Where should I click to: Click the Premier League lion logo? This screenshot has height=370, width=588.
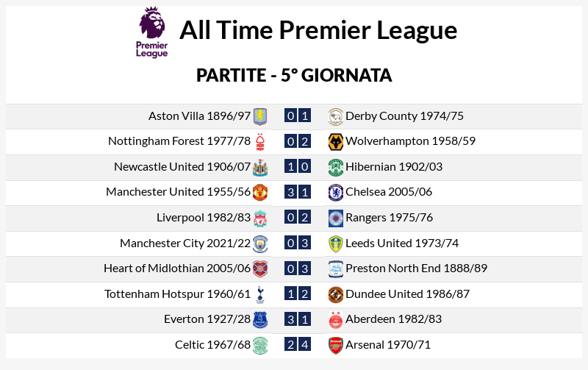pos(152,32)
